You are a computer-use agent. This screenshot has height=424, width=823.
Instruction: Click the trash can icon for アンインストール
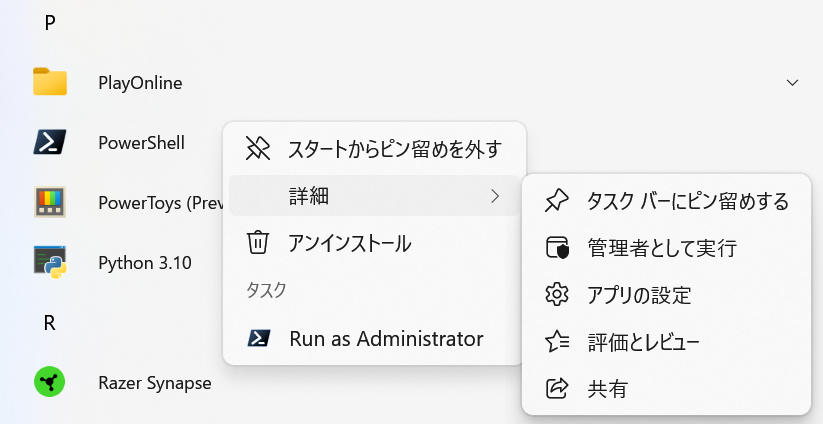(x=258, y=243)
